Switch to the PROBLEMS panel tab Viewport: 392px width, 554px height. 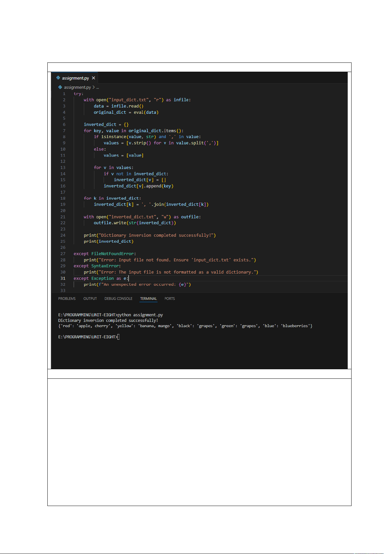pyautogui.click(x=67, y=299)
